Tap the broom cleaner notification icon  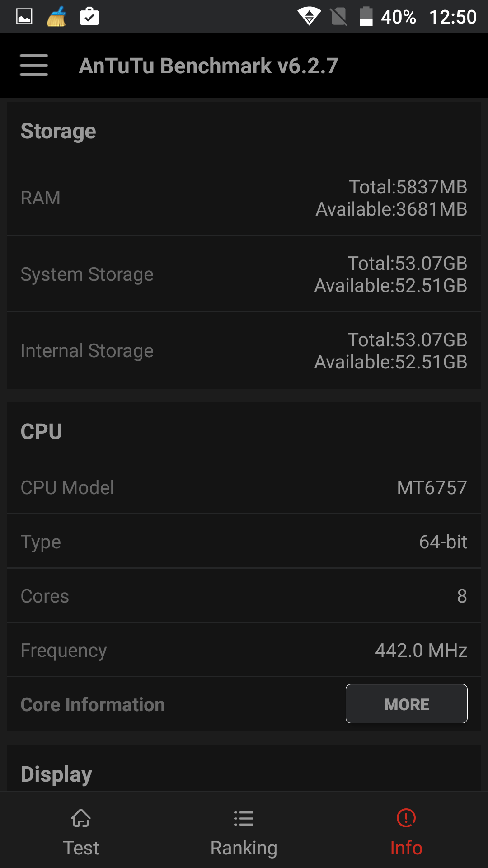click(56, 17)
